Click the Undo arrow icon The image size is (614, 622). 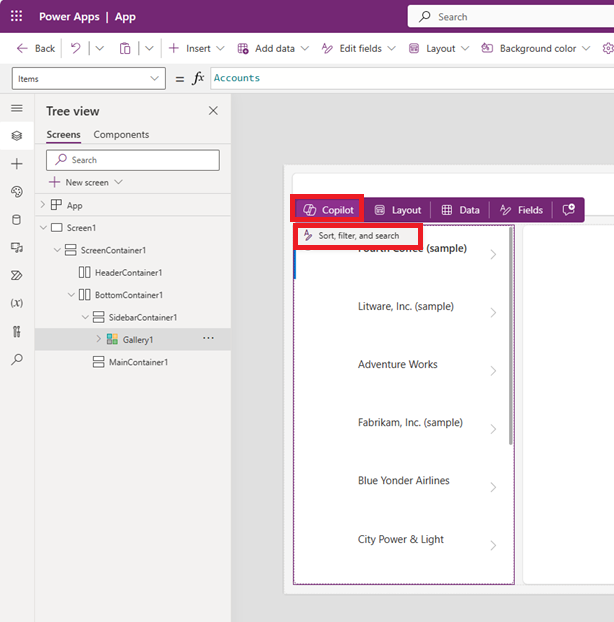pos(75,48)
